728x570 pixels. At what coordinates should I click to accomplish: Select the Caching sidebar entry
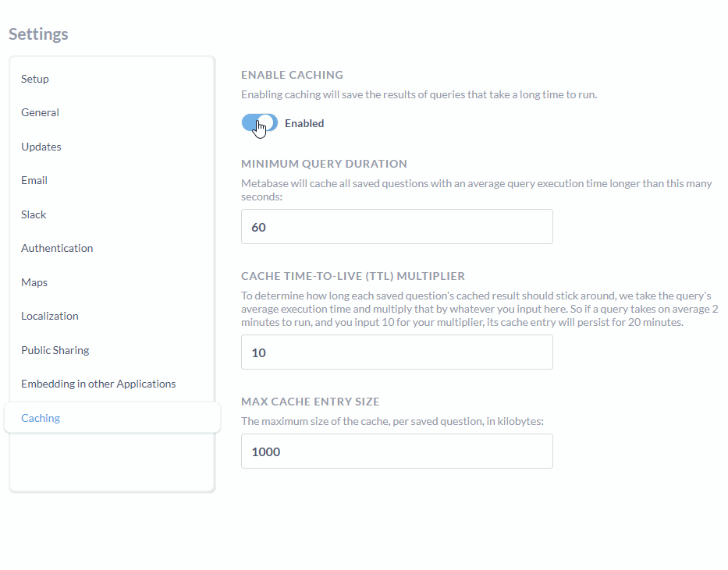[40, 418]
